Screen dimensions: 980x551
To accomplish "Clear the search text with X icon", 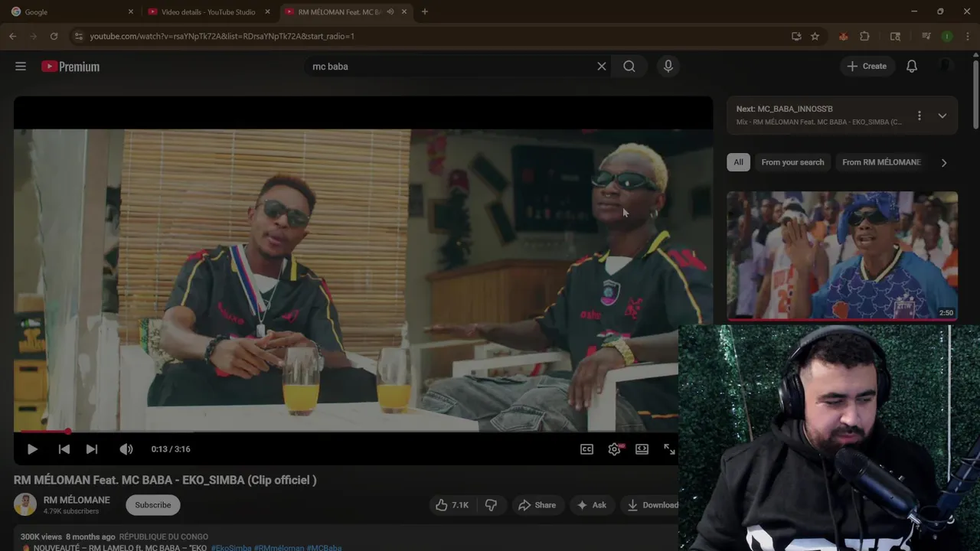I will pyautogui.click(x=602, y=67).
